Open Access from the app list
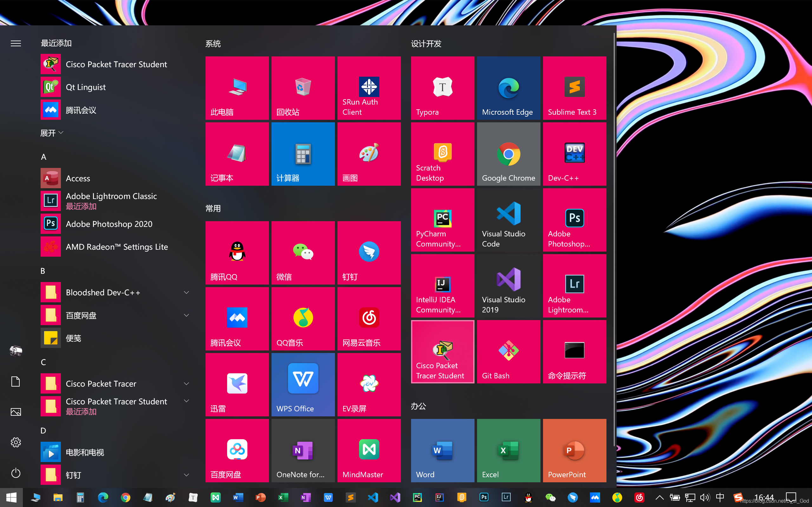The height and width of the screenshot is (507, 812). point(78,178)
